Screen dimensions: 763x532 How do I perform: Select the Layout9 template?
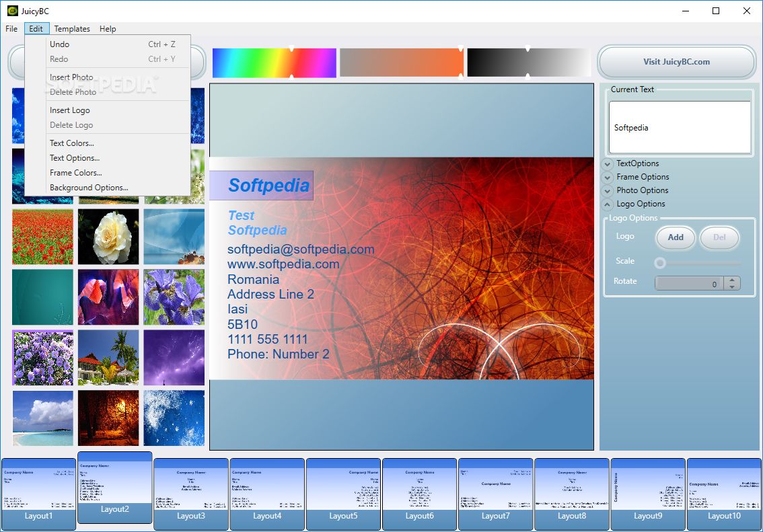(x=648, y=494)
